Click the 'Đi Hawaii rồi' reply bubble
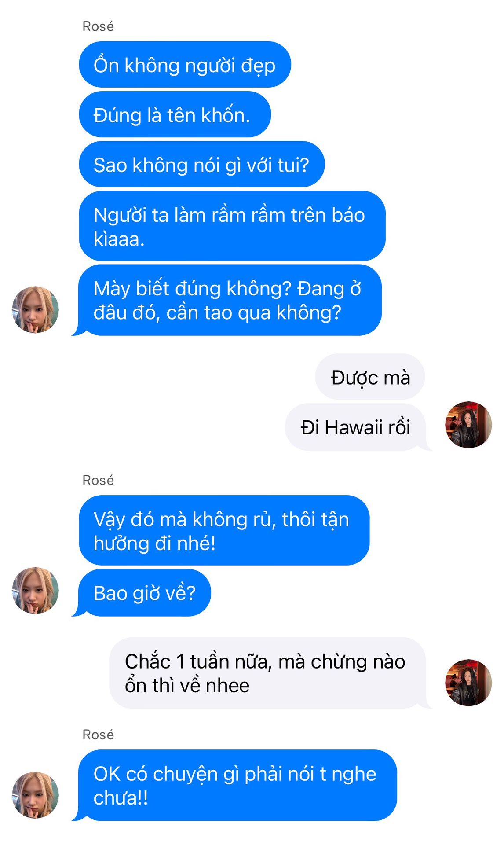This screenshot has width=504, height=845. [x=358, y=427]
